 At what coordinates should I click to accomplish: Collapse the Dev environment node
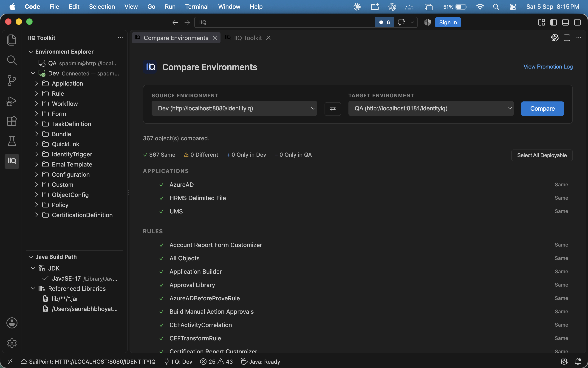[x=33, y=73]
